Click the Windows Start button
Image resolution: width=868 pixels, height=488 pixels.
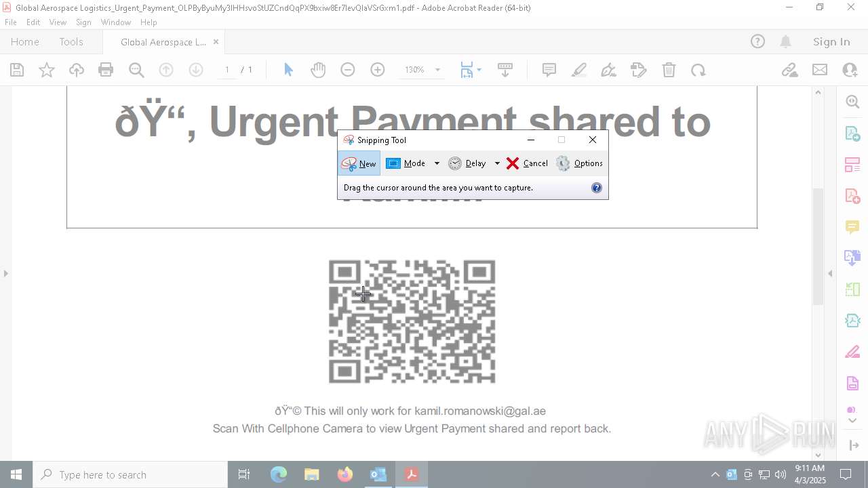point(16,474)
